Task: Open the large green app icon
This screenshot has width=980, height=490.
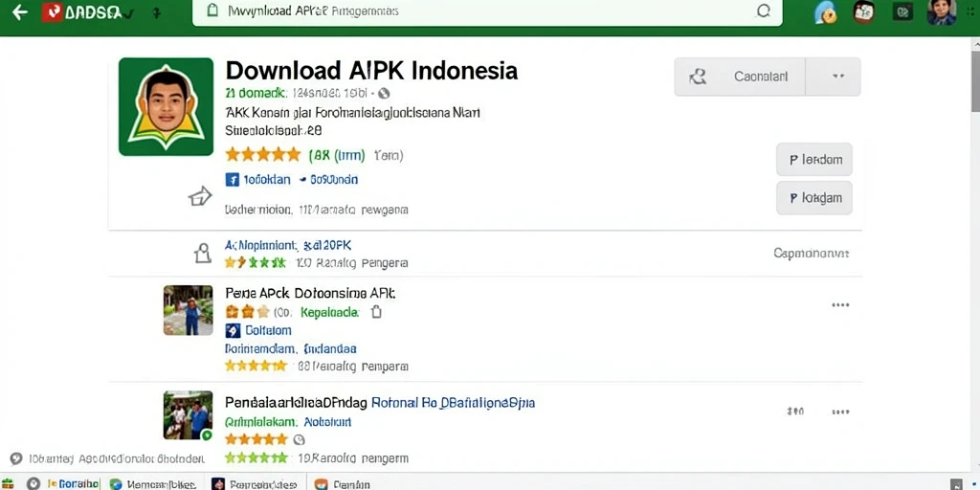Action: (x=166, y=106)
